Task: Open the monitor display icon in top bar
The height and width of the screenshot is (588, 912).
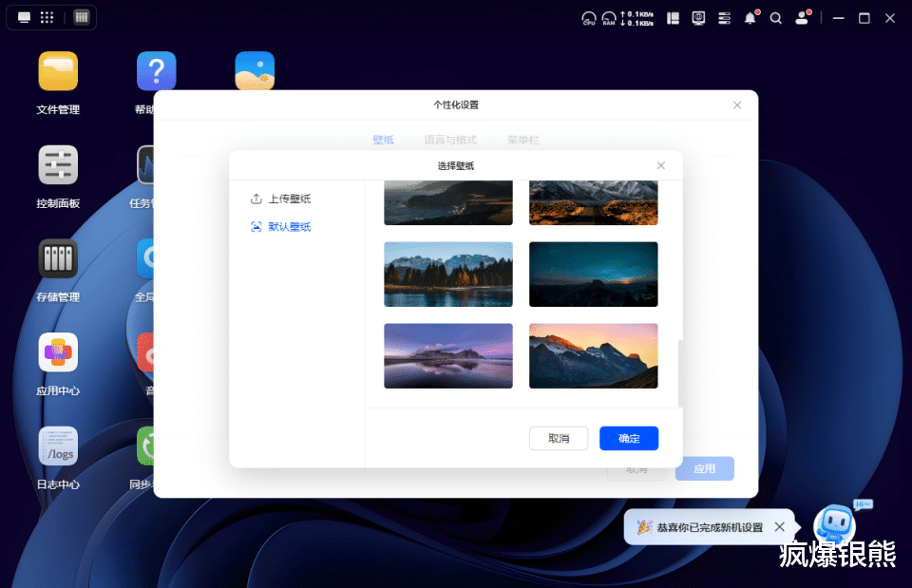Action: (x=698, y=19)
